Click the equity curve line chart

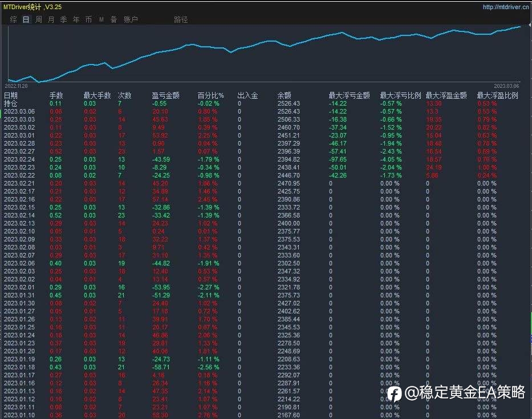[x=264, y=53]
